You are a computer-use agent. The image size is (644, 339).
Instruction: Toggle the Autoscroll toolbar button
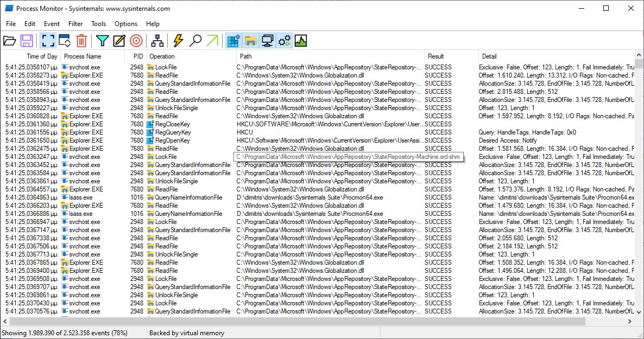tap(65, 41)
